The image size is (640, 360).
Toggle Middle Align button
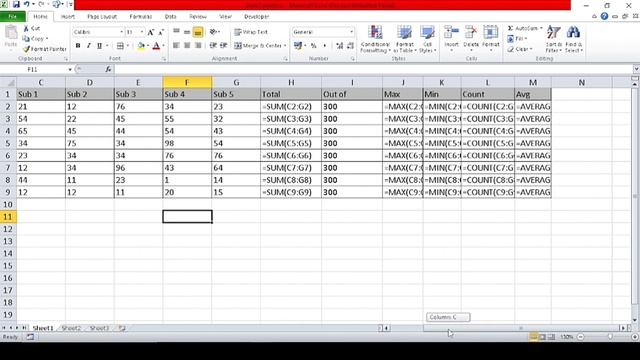click(x=187, y=32)
